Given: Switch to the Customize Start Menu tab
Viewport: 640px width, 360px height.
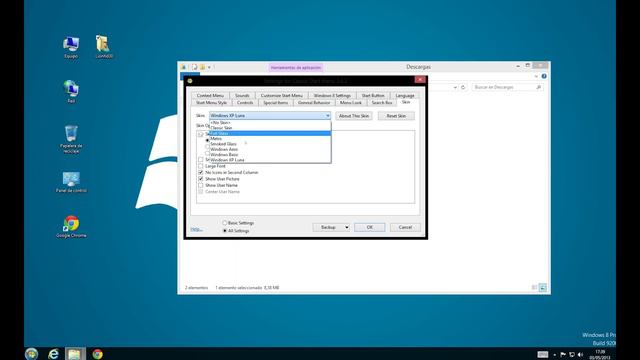Looking at the screenshot, I should click(282, 95).
